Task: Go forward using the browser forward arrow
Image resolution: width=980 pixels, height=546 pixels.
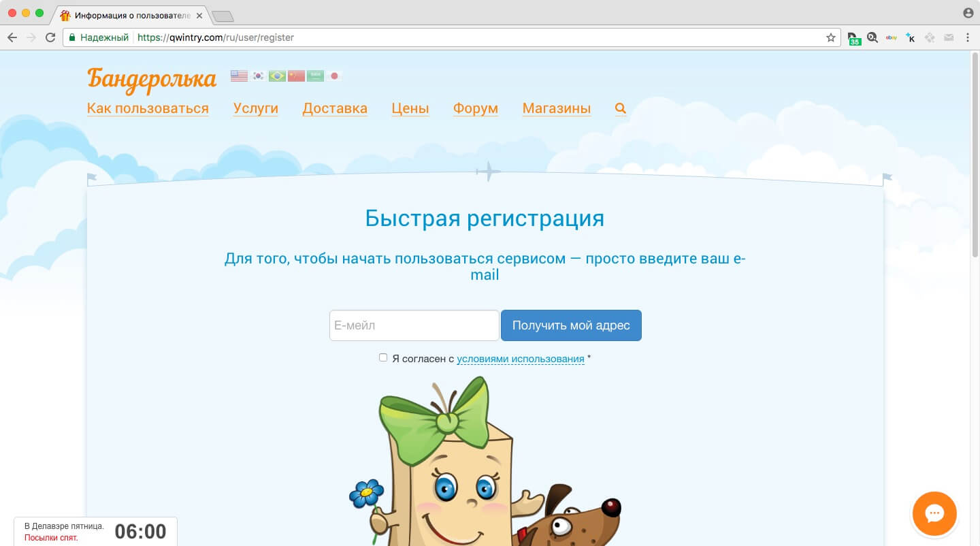Action: tap(31, 38)
